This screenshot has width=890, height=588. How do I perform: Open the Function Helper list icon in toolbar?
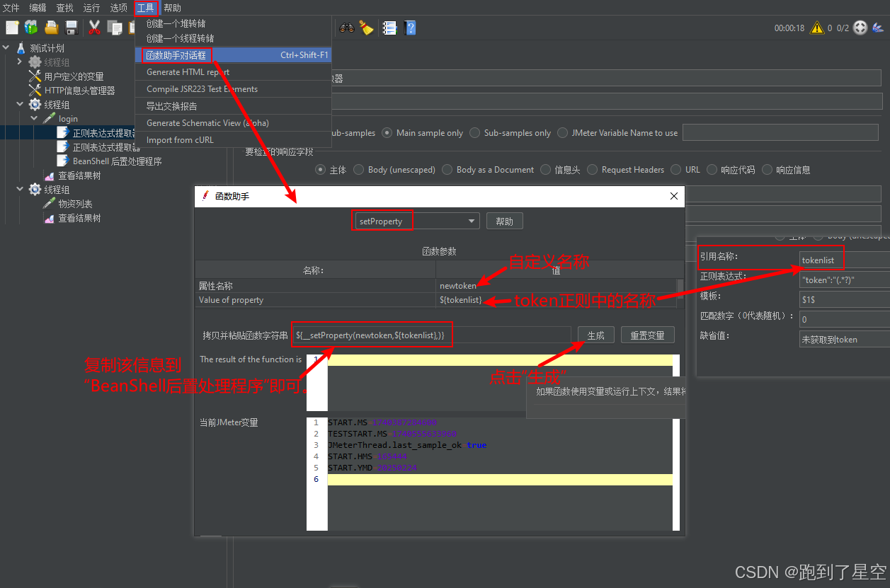tap(389, 28)
